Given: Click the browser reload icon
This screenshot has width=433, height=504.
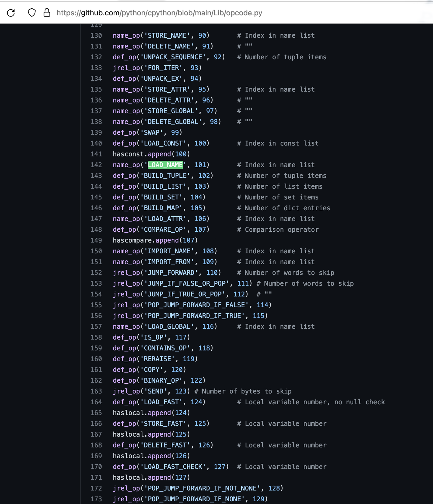Looking at the screenshot, I should point(11,13).
